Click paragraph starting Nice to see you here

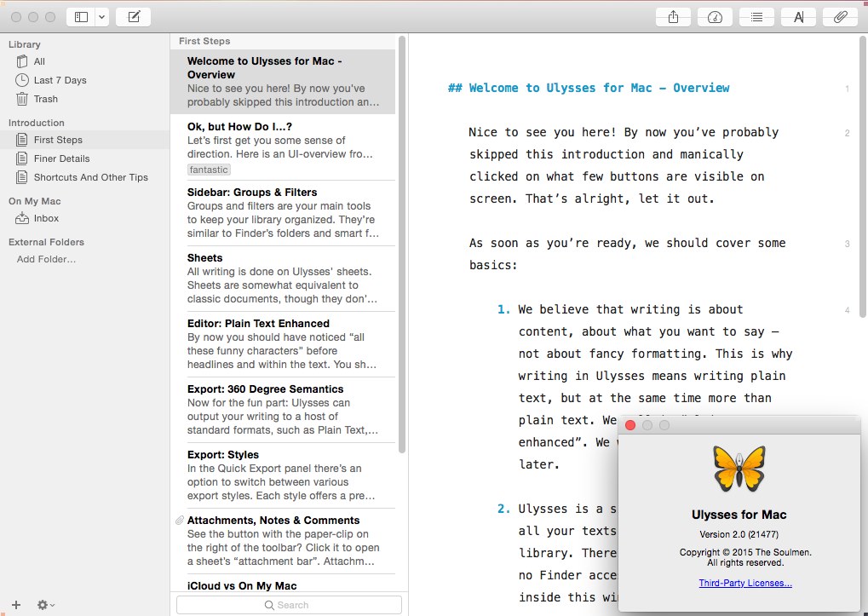624,165
